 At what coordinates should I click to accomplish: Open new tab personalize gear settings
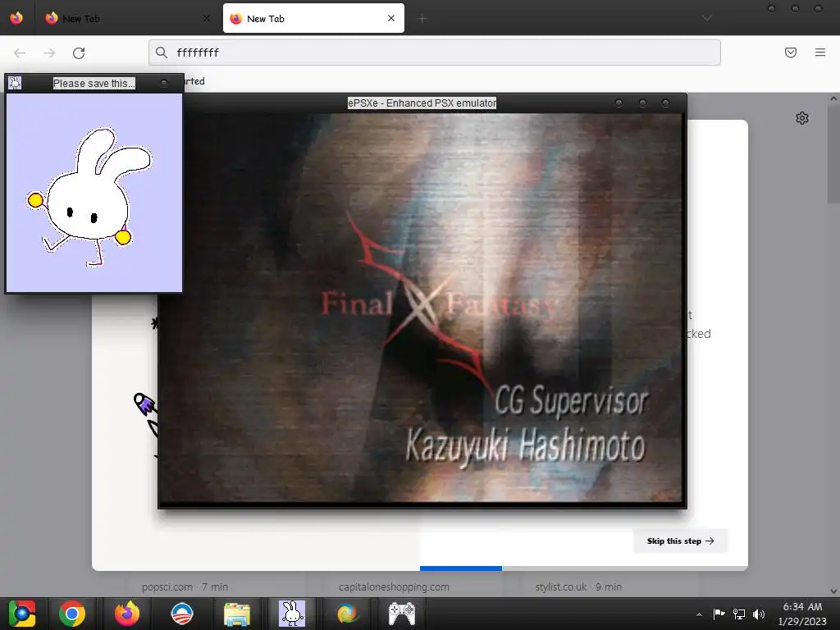802,118
